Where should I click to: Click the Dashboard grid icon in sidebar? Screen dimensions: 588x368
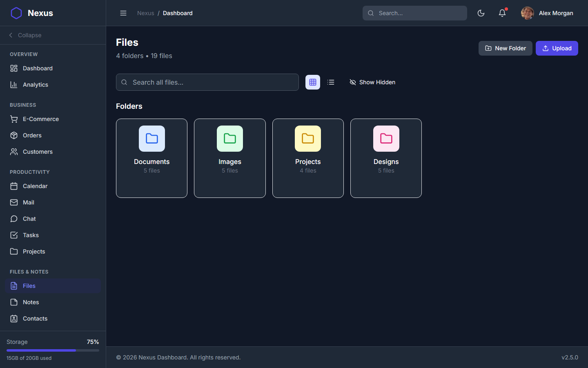pos(14,68)
